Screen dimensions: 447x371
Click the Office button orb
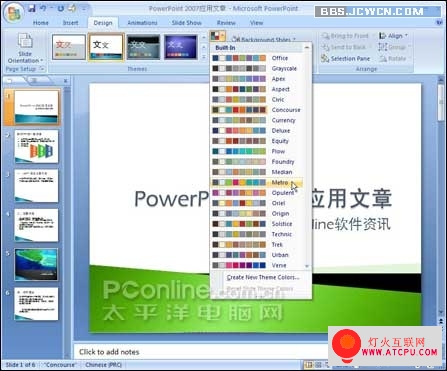click(x=14, y=14)
